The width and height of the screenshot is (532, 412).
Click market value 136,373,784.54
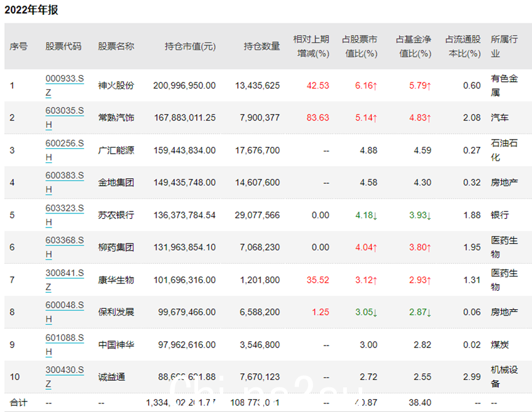click(x=185, y=215)
